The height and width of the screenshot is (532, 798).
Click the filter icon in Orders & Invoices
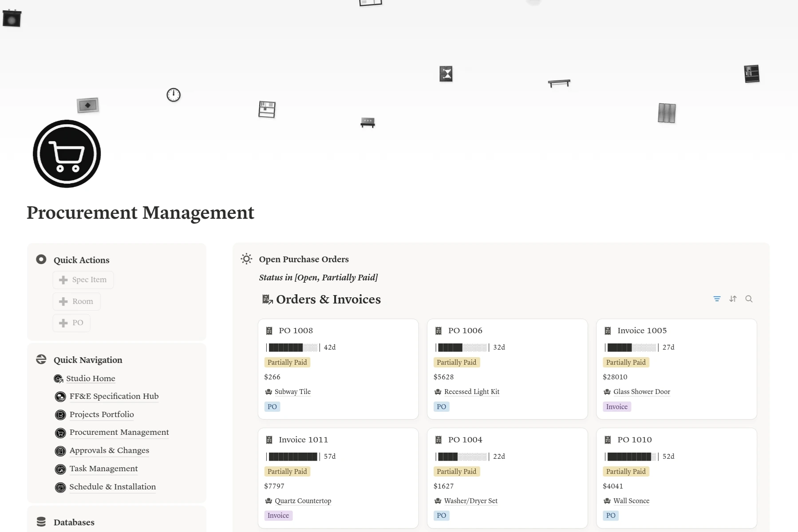(x=717, y=299)
